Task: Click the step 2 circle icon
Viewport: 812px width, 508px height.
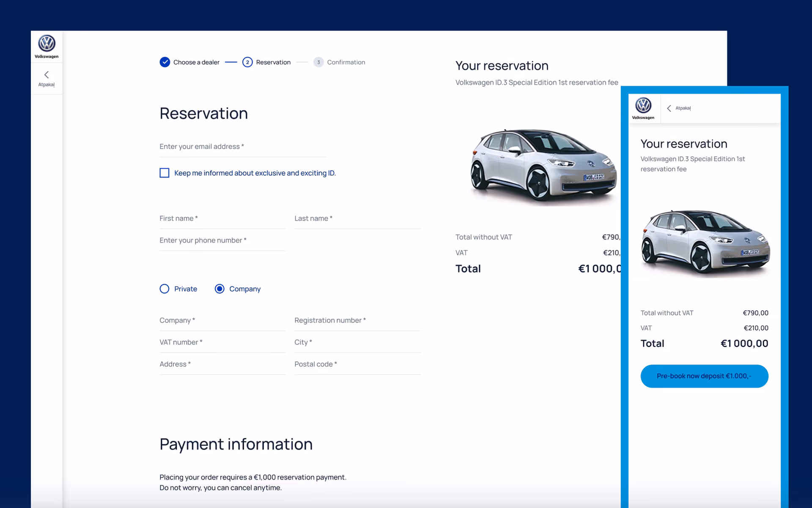Action: pos(247,62)
